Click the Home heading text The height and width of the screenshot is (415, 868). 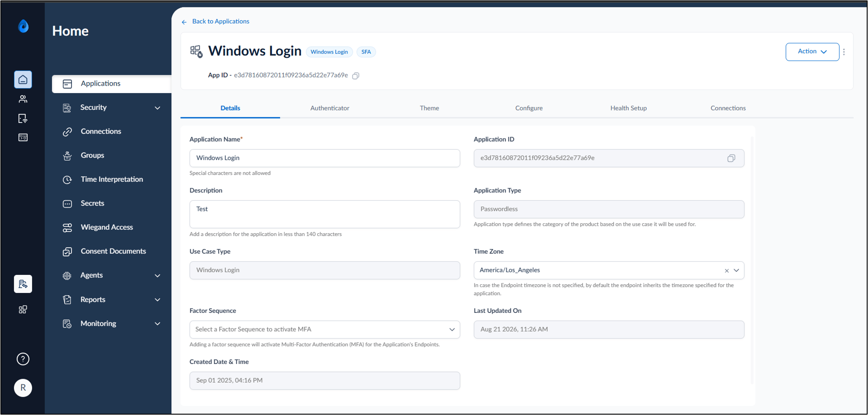[71, 31]
